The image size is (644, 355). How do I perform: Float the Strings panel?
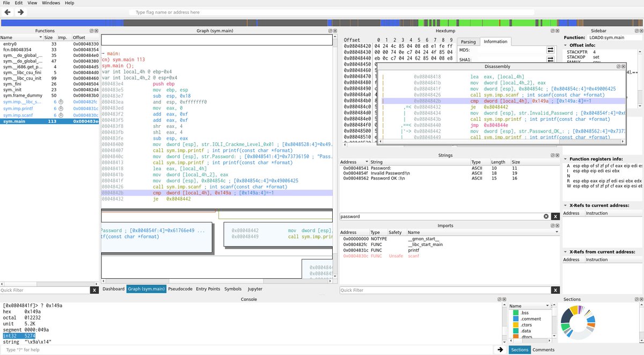click(552, 155)
